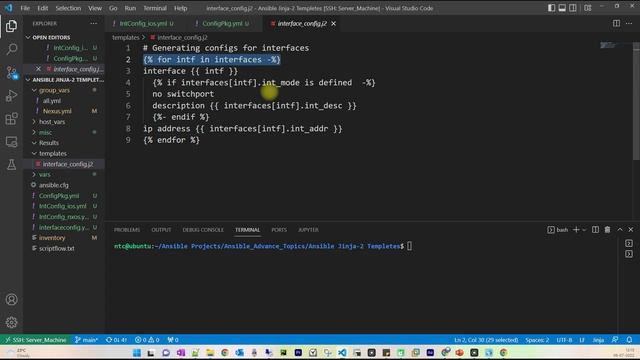Viewport: 640px width, 360px height.
Task: Close the terminal panel with X
Action: [x=631, y=230]
